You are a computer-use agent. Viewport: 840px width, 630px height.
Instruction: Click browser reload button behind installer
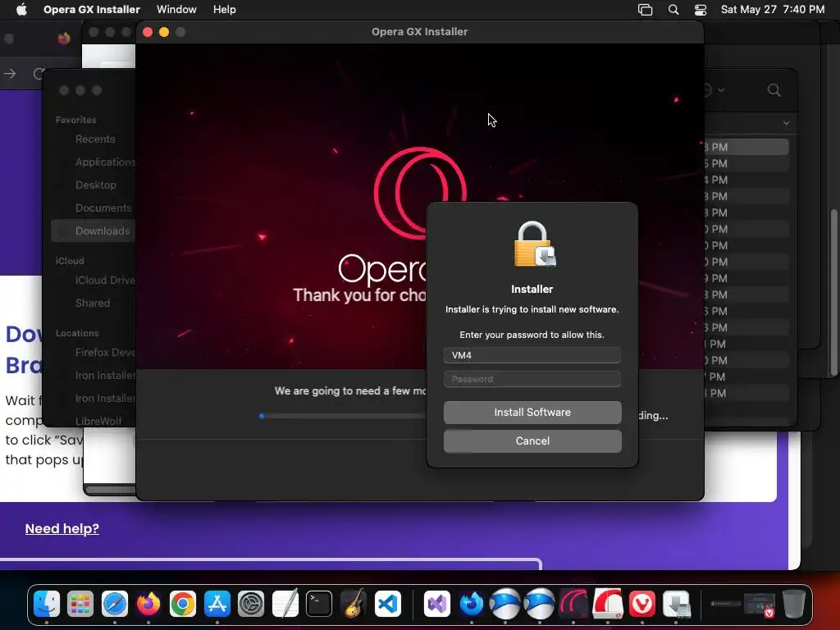click(39, 73)
